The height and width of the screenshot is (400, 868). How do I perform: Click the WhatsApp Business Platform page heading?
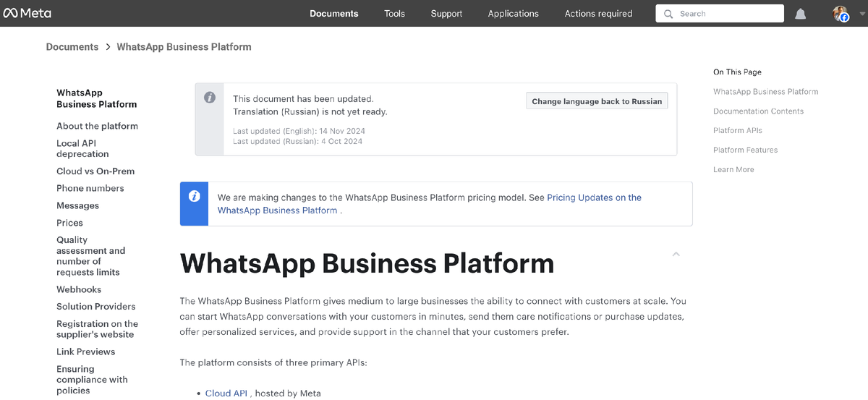click(x=367, y=263)
